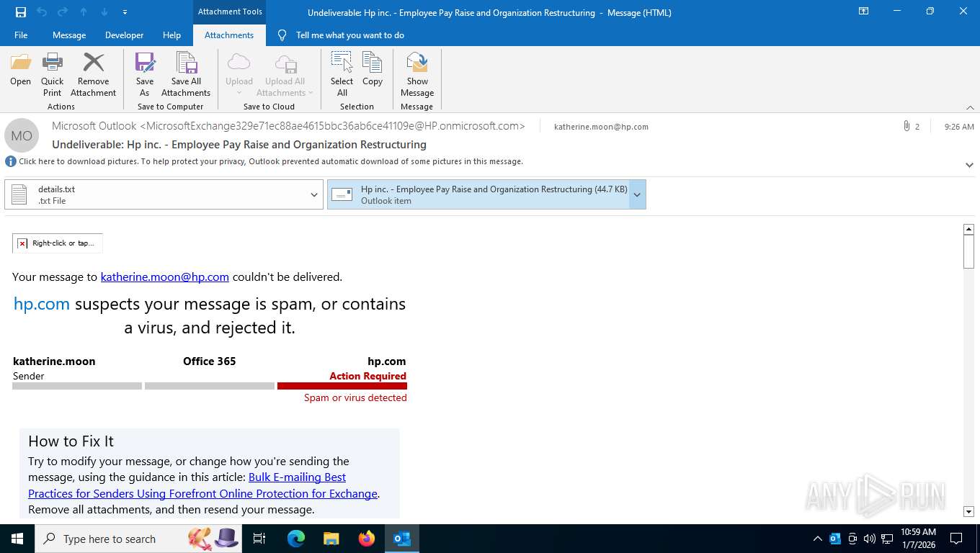Click the Office 365 label
Image resolution: width=980 pixels, height=553 pixels.
pyautogui.click(x=209, y=361)
